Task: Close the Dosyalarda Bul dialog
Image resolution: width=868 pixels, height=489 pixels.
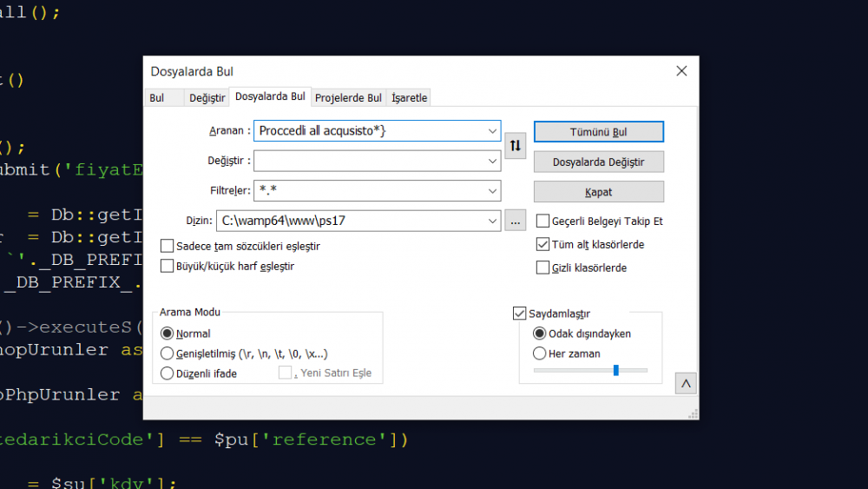Action: pos(681,71)
